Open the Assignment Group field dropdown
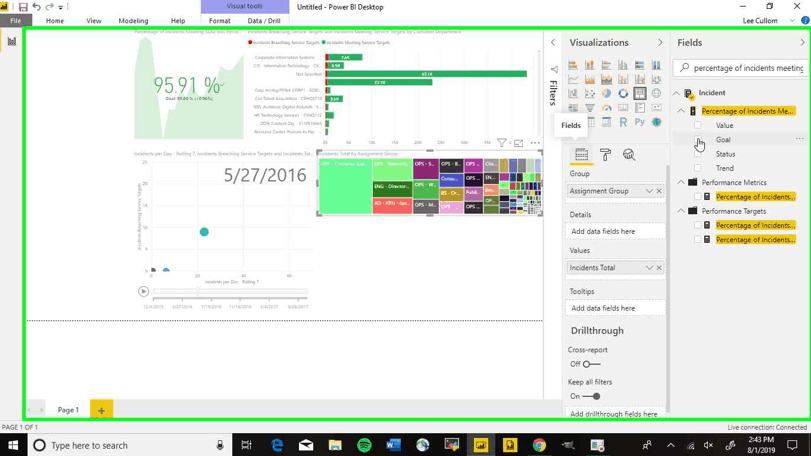811x456 pixels. click(649, 191)
